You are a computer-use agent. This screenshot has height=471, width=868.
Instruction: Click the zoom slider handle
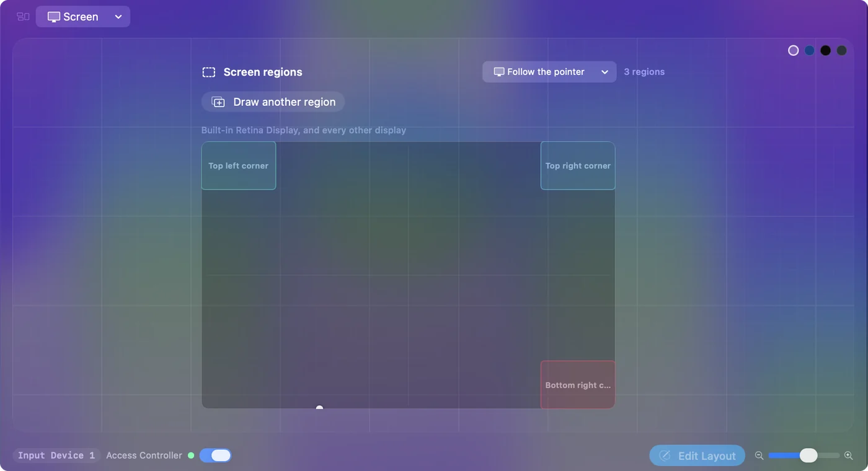coord(808,456)
